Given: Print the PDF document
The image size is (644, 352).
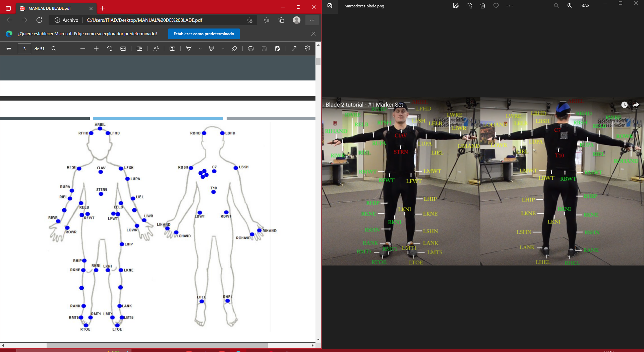Looking at the screenshot, I should coord(250,49).
